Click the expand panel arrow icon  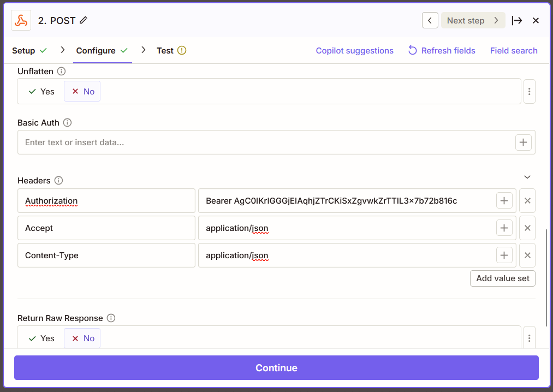(516, 20)
